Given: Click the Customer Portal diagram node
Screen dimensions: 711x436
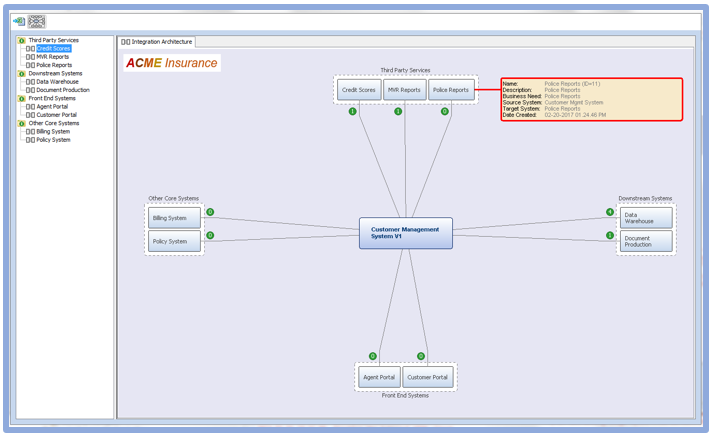Looking at the screenshot, I should (x=428, y=377).
